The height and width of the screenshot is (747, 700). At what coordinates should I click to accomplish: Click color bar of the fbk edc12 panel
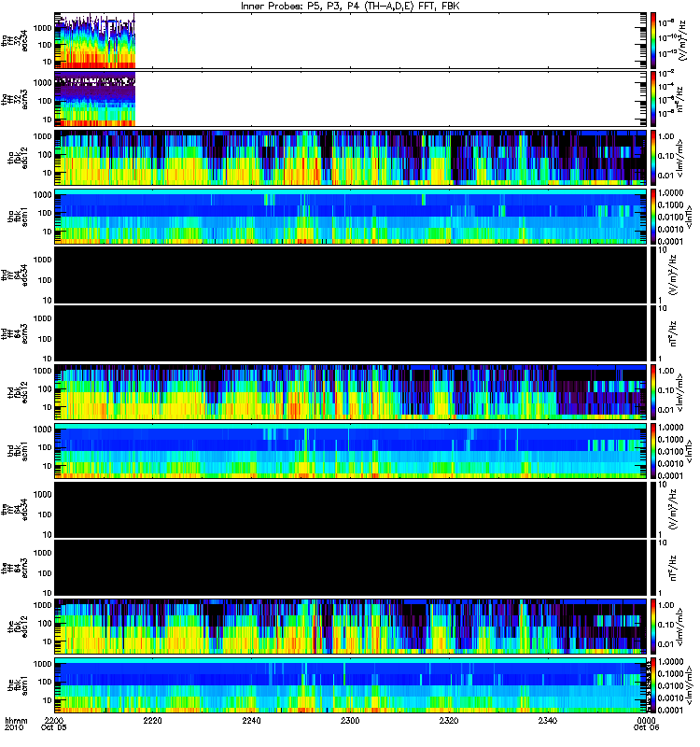coord(653,627)
